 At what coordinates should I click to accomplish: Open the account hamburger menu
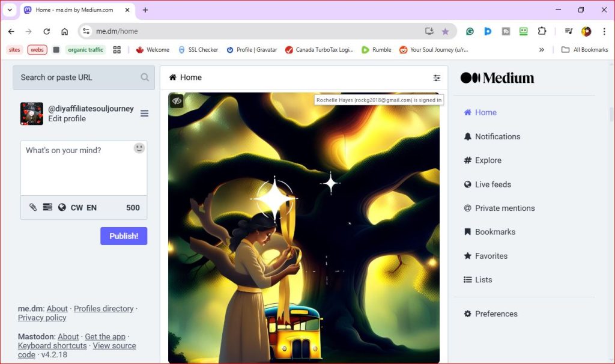[144, 114]
